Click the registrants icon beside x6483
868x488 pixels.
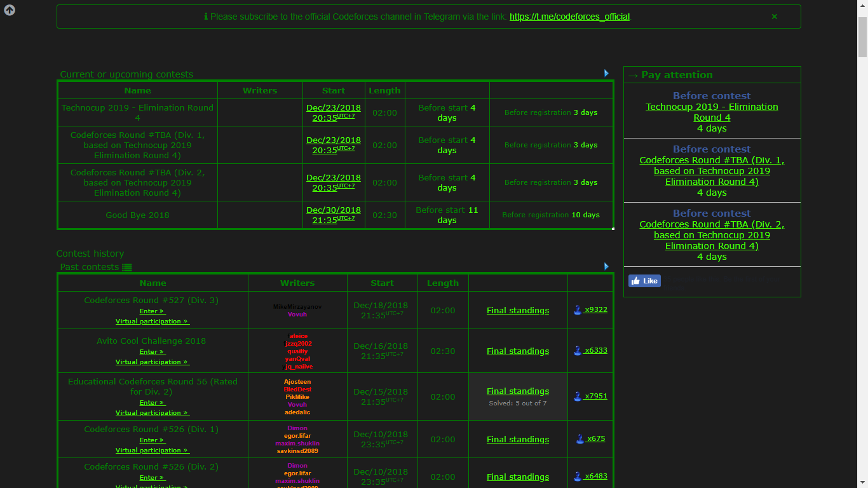click(x=576, y=477)
